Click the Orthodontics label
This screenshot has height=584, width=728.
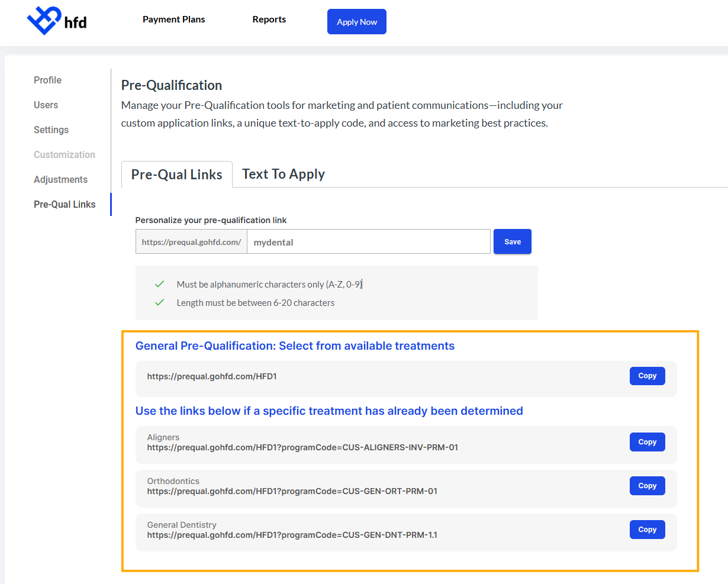pos(173,481)
